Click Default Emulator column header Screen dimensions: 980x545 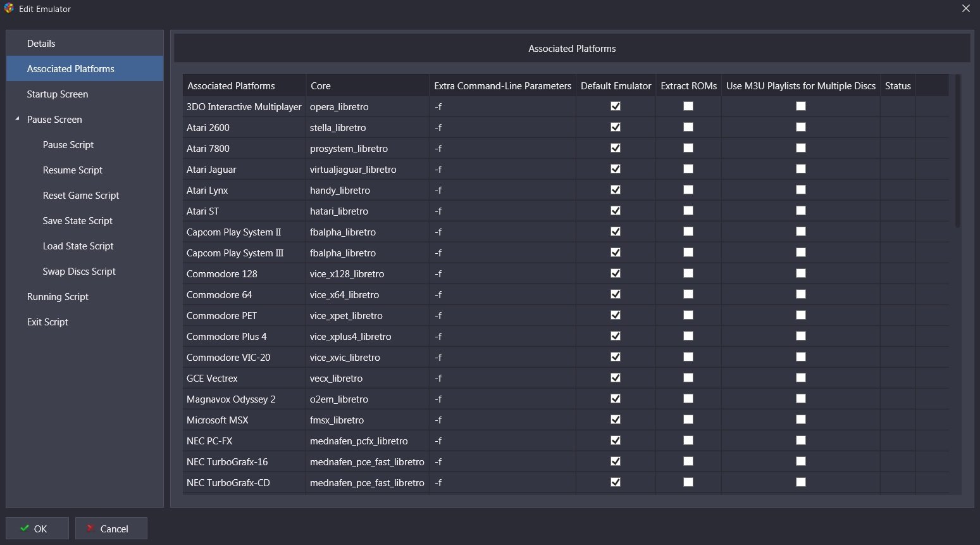coord(616,85)
